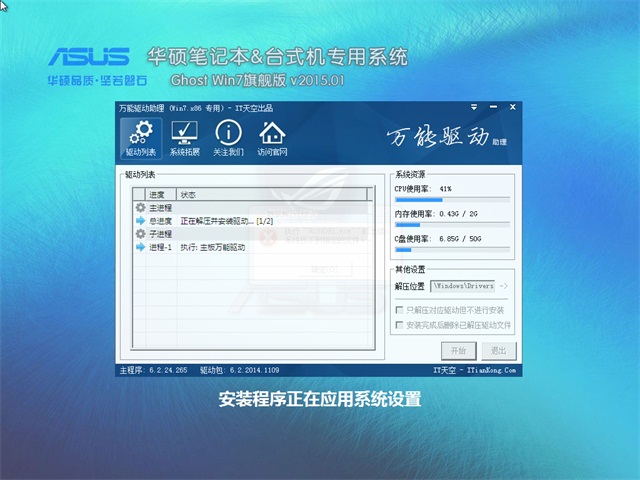This screenshot has height=480, width=640.
Task: Select the 主进程 gear icon in the list
Action: pyautogui.click(x=140, y=207)
